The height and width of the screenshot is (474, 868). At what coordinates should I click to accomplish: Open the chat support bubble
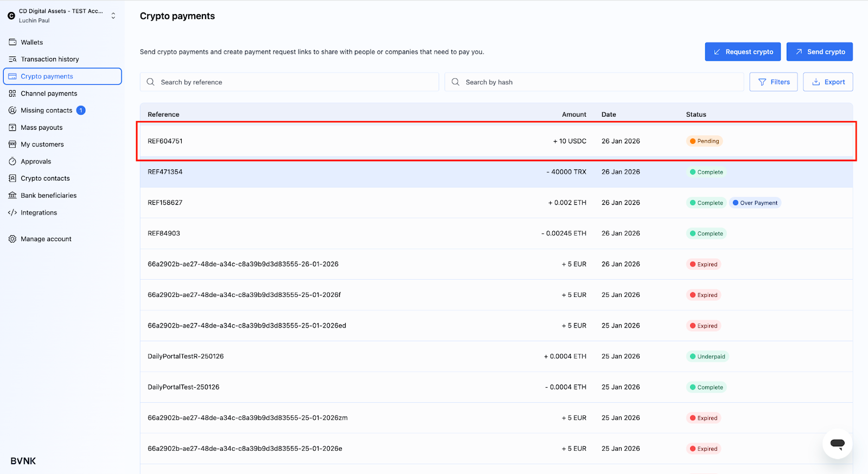[x=837, y=444]
